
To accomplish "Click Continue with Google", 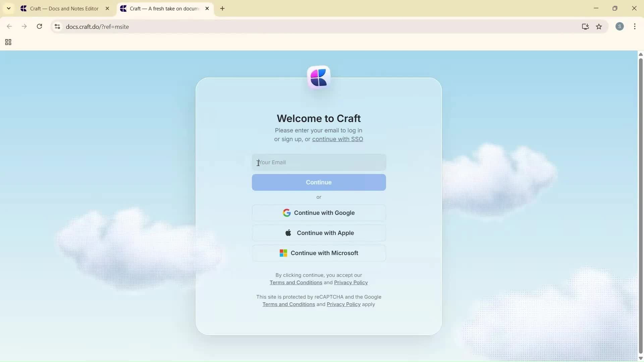I will pos(318,213).
